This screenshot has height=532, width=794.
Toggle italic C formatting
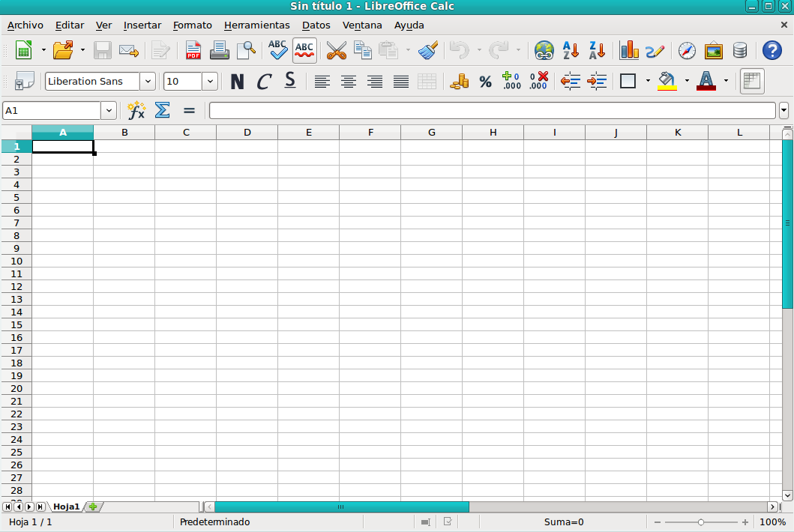264,81
